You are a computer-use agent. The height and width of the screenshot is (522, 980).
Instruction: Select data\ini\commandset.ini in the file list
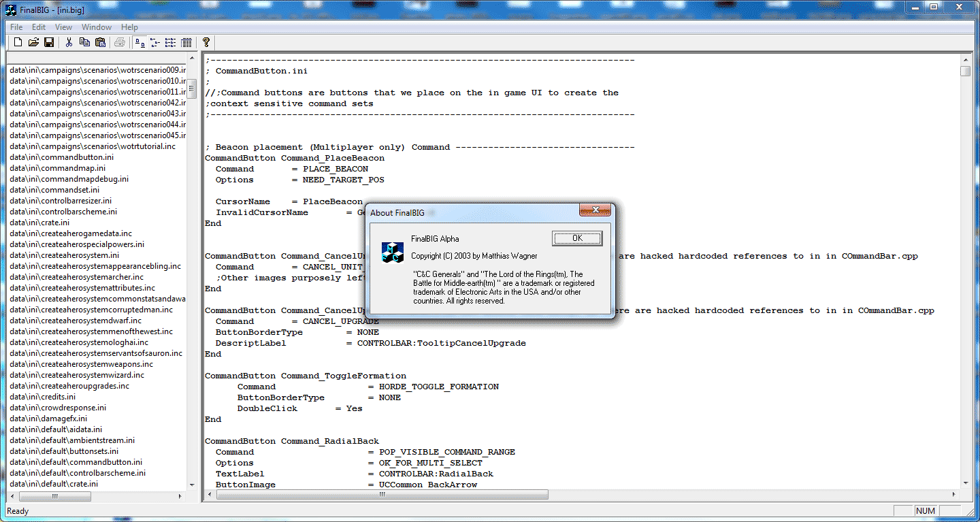click(x=54, y=190)
